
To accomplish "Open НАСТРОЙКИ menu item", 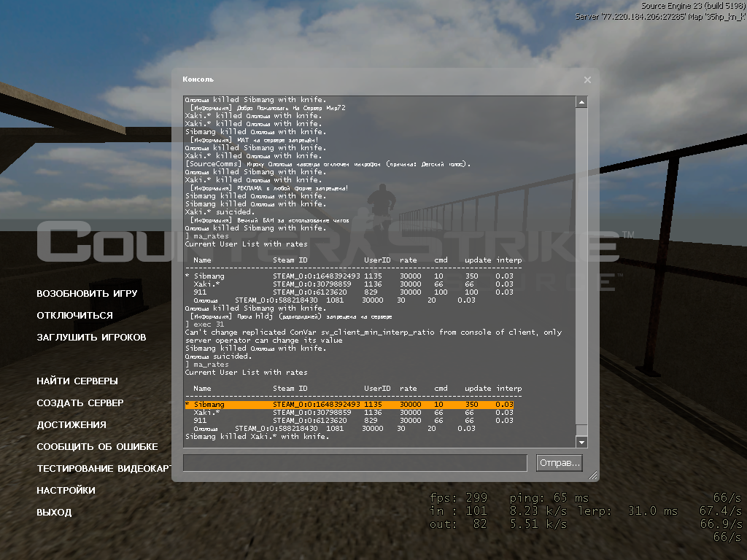I will click(66, 491).
